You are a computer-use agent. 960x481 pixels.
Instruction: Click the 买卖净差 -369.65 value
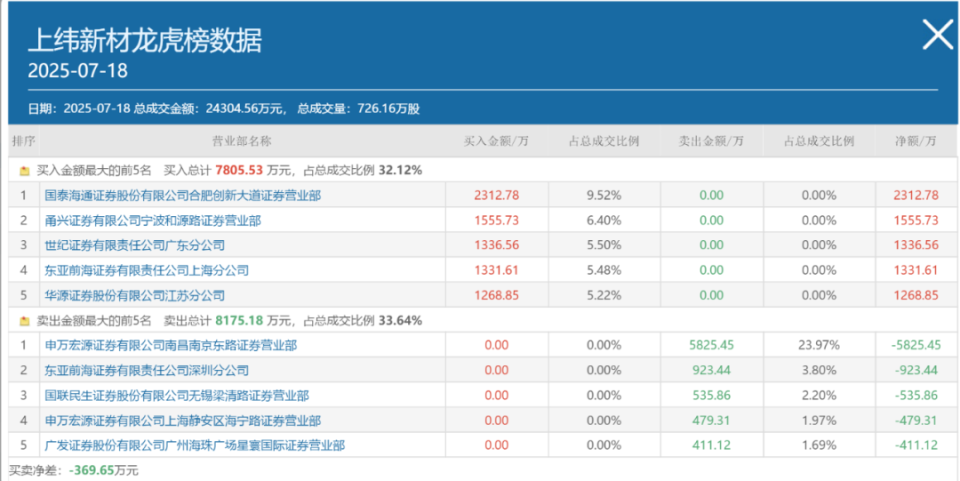tap(92, 471)
